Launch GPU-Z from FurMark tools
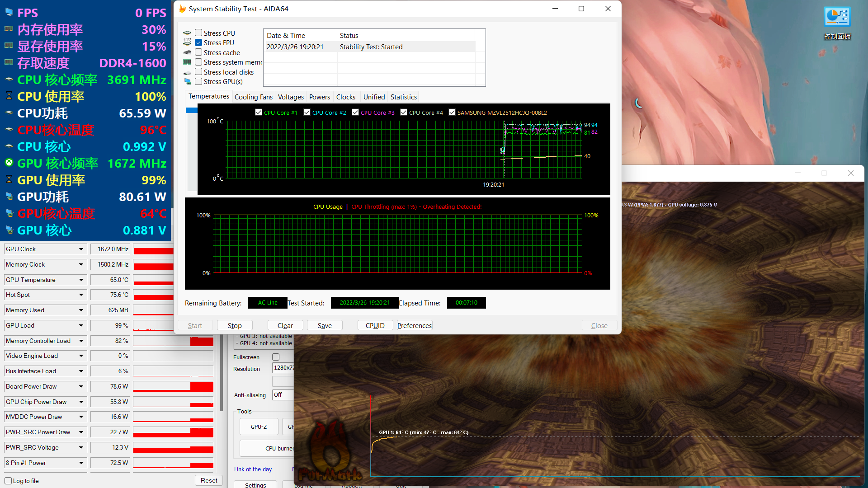Image resolution: width=868 pixels, height=488 pixels. pos(259,427)
